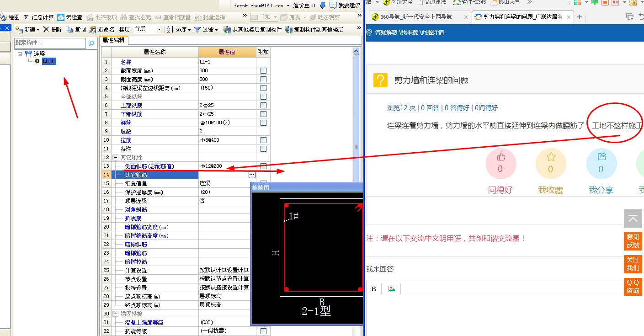Click 俯视 top view tool
644x336 pixels.
click(x=290, y=17)
